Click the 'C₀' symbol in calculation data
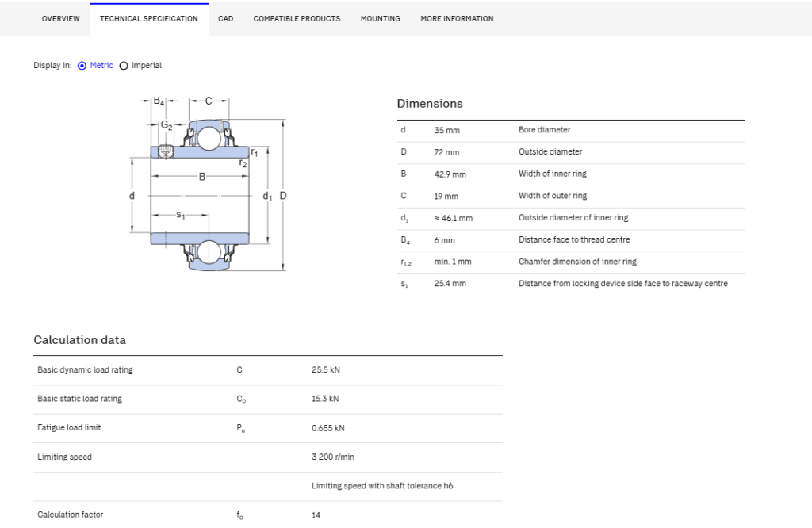Image resolution: width=812 pixels, height=528 pixels. point(241,399)
